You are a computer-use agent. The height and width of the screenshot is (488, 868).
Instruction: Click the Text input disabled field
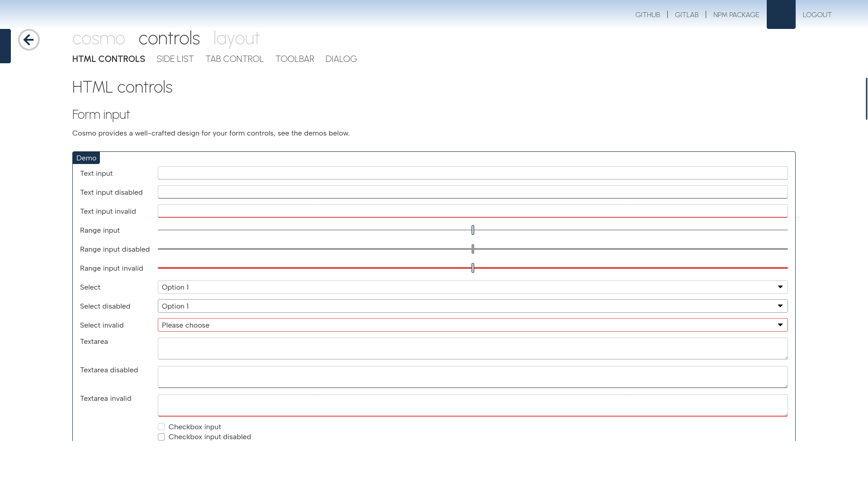472,192
